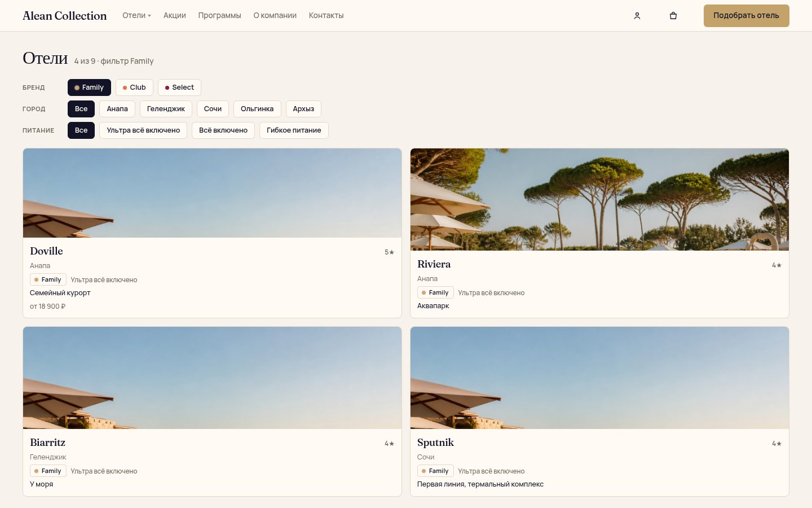Open the user account icon
This screenshot has height=508, width=812.
[637, 16]
